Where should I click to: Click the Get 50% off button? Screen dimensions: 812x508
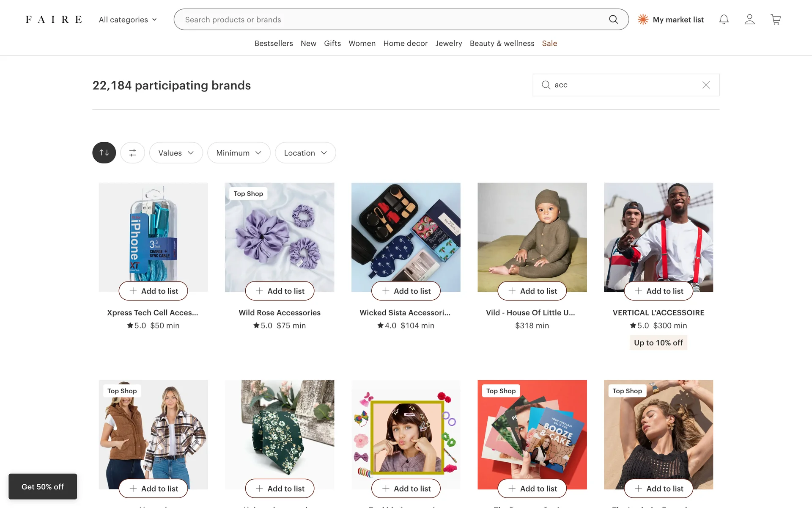coord(43,487)
